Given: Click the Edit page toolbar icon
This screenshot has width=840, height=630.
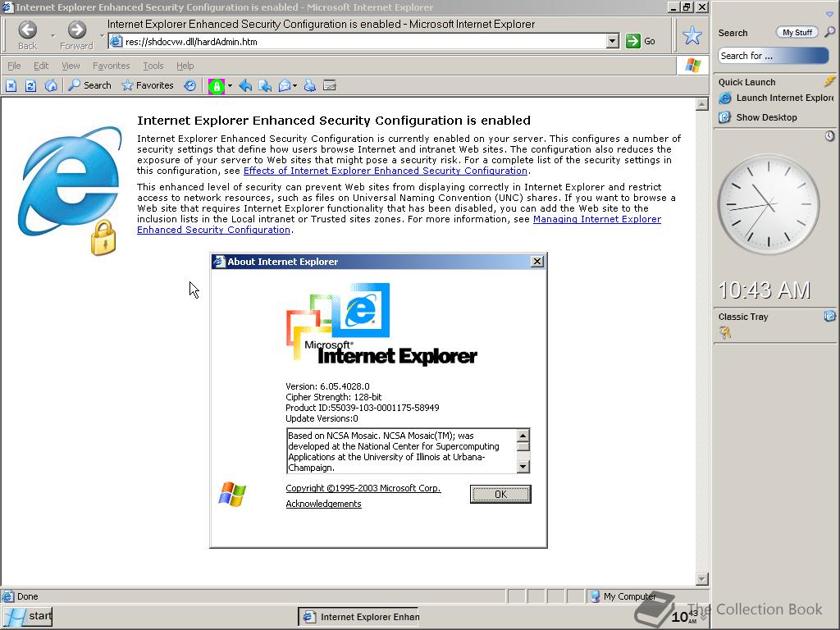Looking at the screenshot, I should pyautogui.click(x=330, y=85).
